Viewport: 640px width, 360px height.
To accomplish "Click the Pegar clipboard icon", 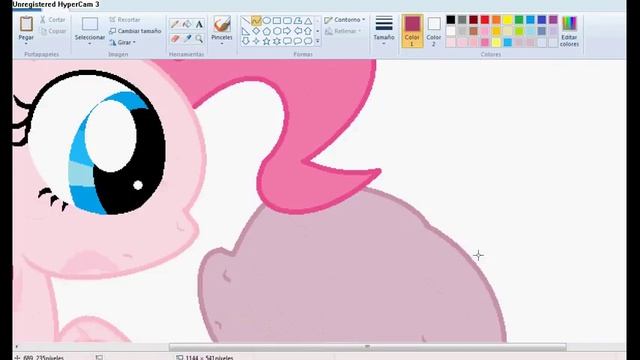I will tap(26, 24).
